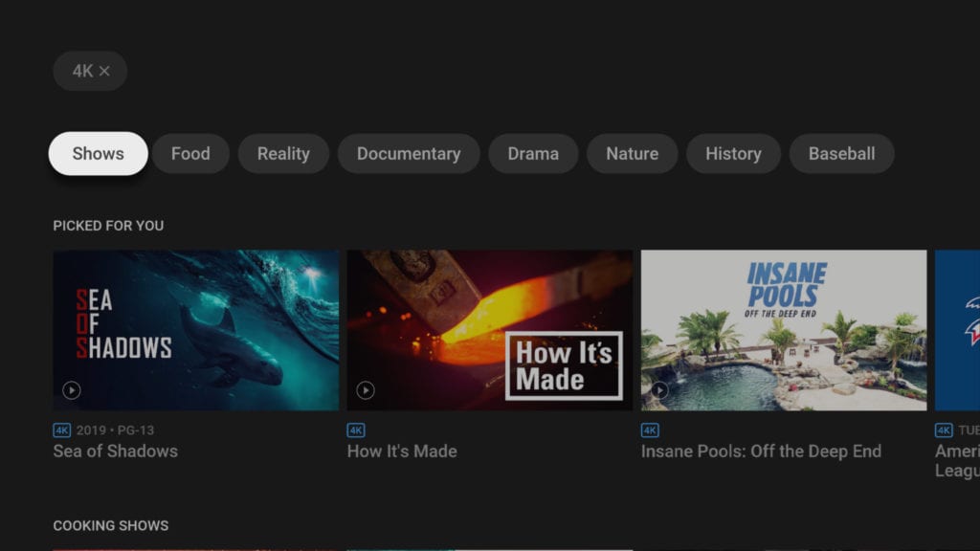
Task: Open Insane Pools: Off the Deep End title
Action: pyautogui.click(x=761, y=452)
